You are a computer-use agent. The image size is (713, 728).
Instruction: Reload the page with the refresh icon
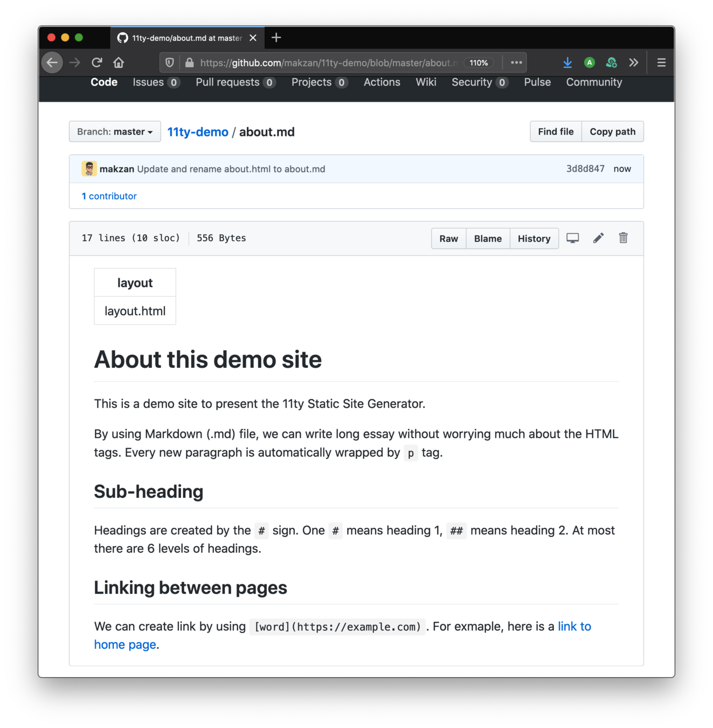tap(97, 63)
